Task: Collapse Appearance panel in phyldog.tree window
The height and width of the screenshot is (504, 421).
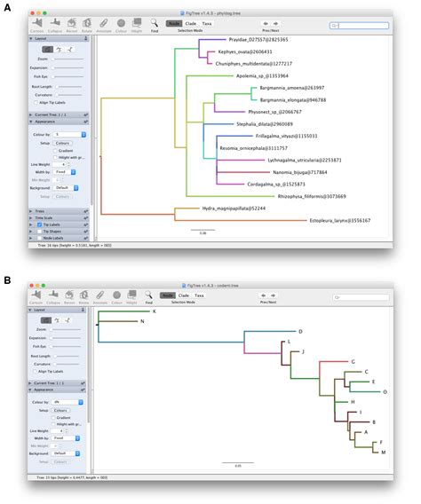Action: click(x=31, y=122)
